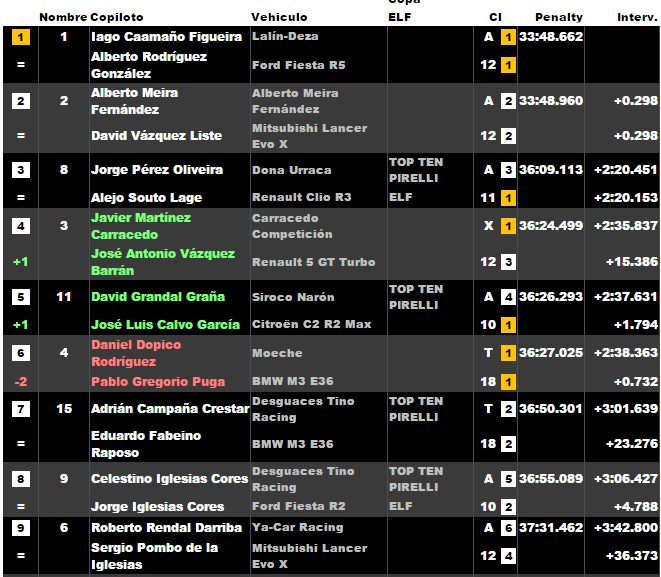
Task: Select driver Roberto Rendal Darriba
Action: (167, 528)
